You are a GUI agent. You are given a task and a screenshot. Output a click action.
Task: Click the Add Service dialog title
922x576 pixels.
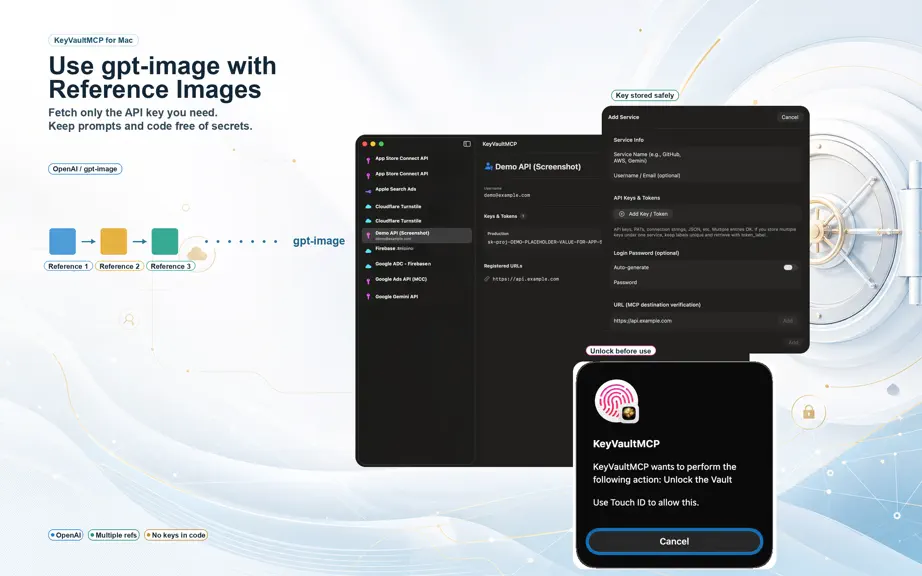(x=623, y=117)
